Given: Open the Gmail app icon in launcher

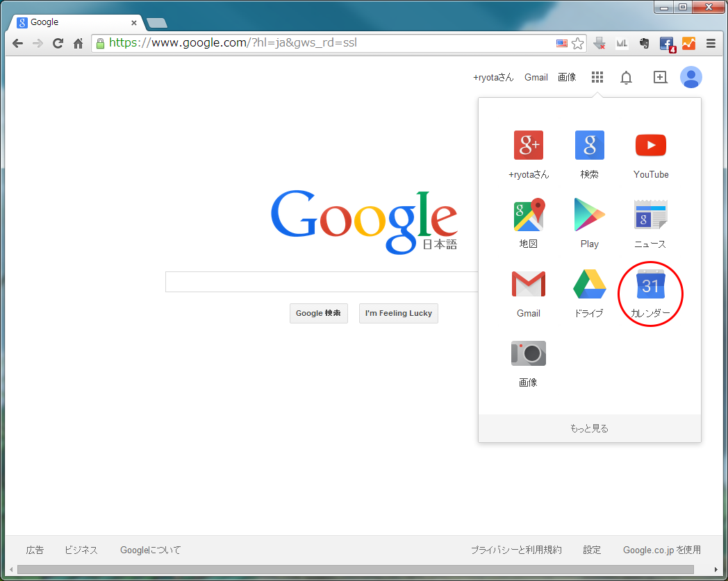Looking at the screenshot, I should [x=529, y=283].
